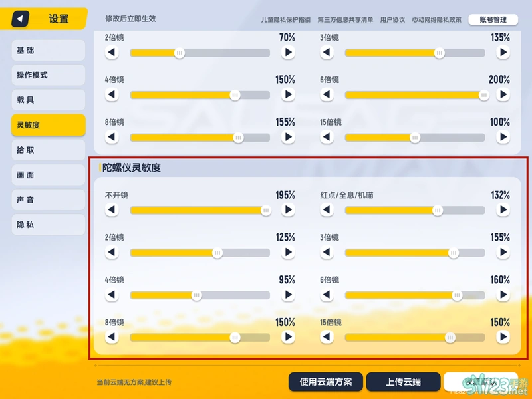Open the 用户协议 link
532x399 pixels.
point(392,20)
